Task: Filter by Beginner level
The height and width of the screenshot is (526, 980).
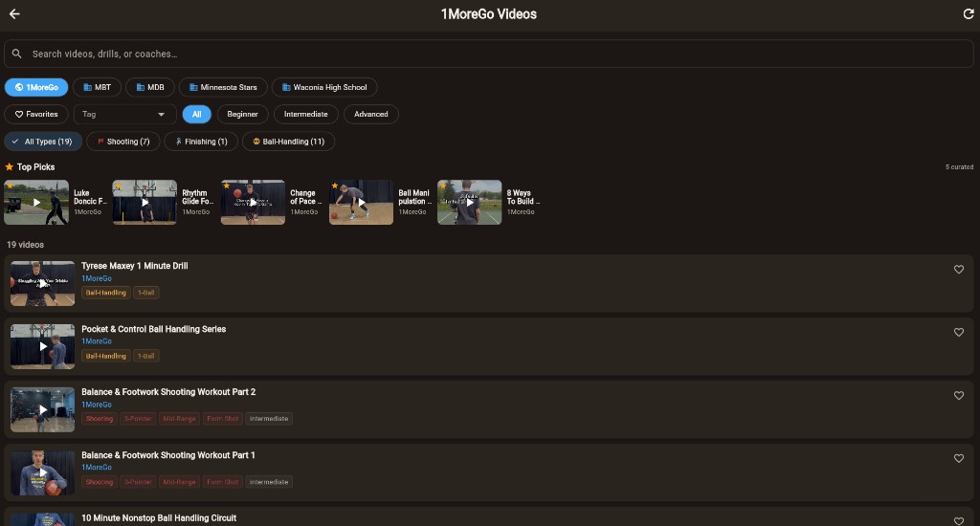Action: point(242,115)
